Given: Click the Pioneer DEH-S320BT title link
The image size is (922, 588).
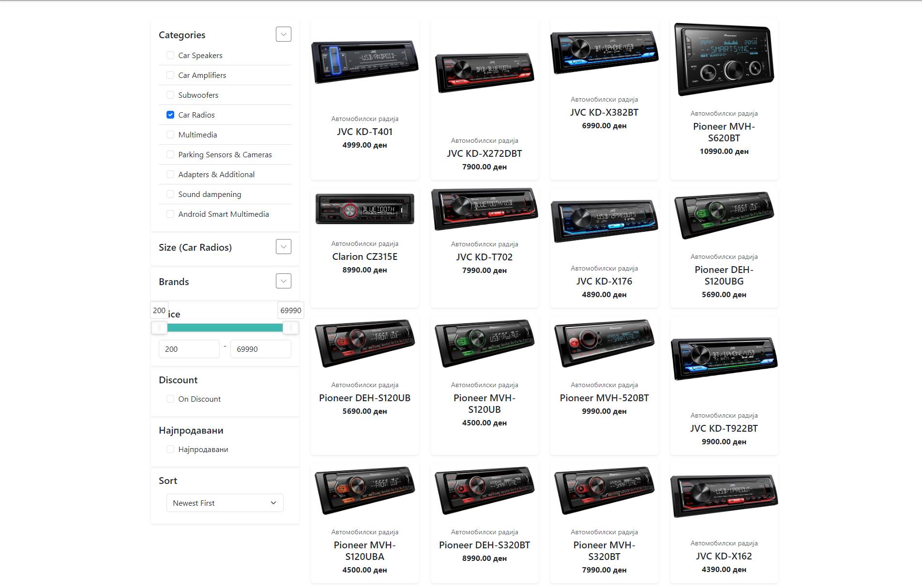Looking at the screenshot, I should (484, 545).
